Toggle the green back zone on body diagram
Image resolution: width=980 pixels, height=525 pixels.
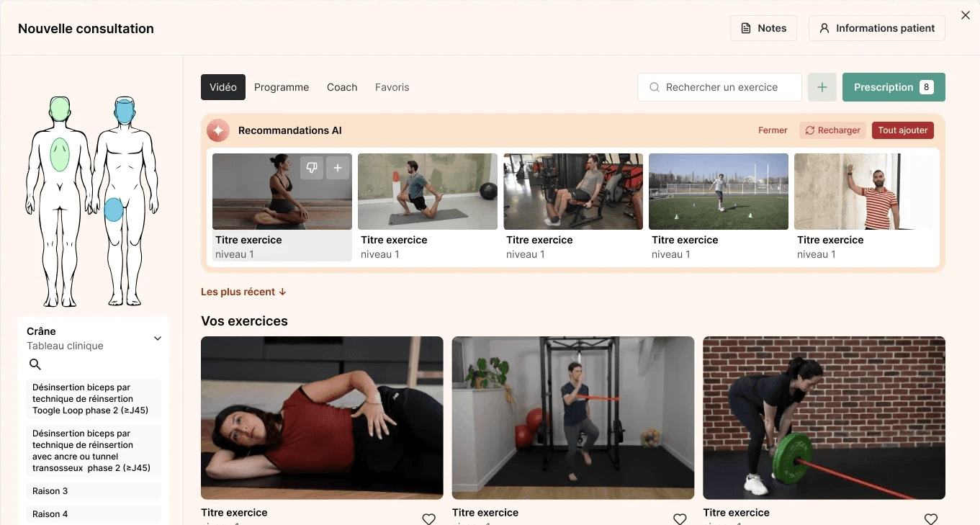click(60, 155)
